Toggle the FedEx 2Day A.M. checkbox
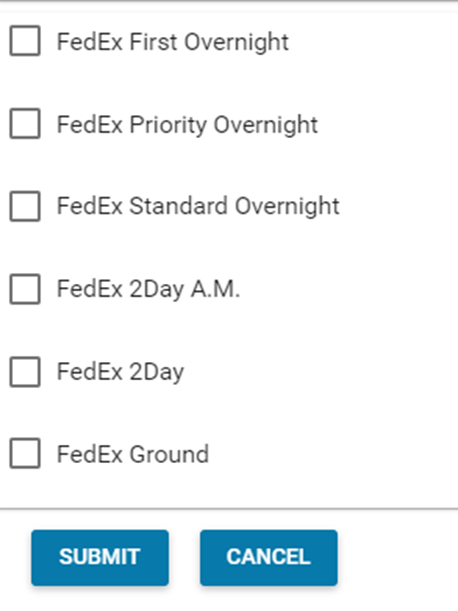 [25, 289]
